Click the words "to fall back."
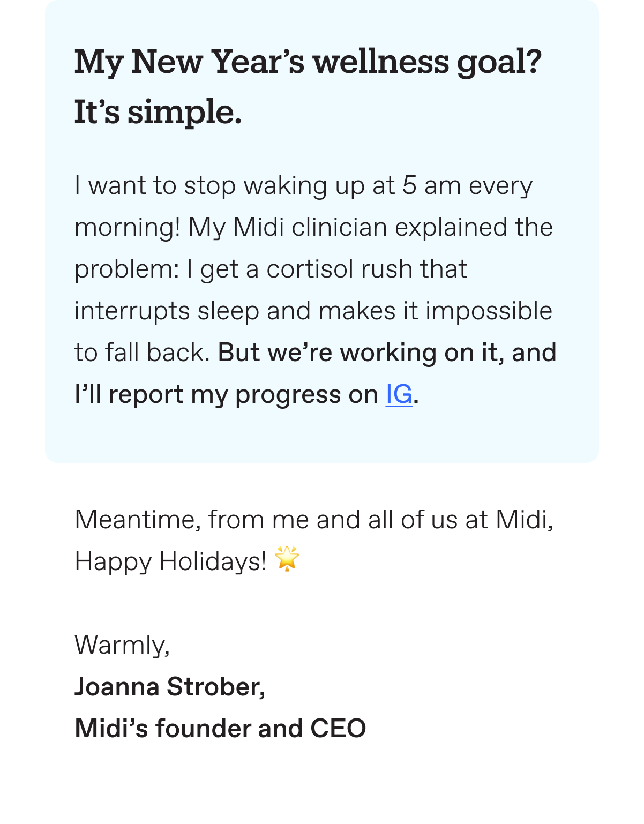This screenshot has width=644, height=824. pyautogui.click(x=142, y=353)
